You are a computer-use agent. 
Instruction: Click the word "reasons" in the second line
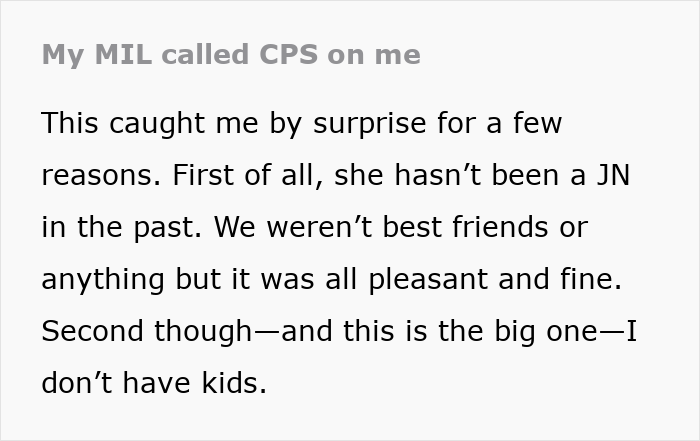point(98,176)
